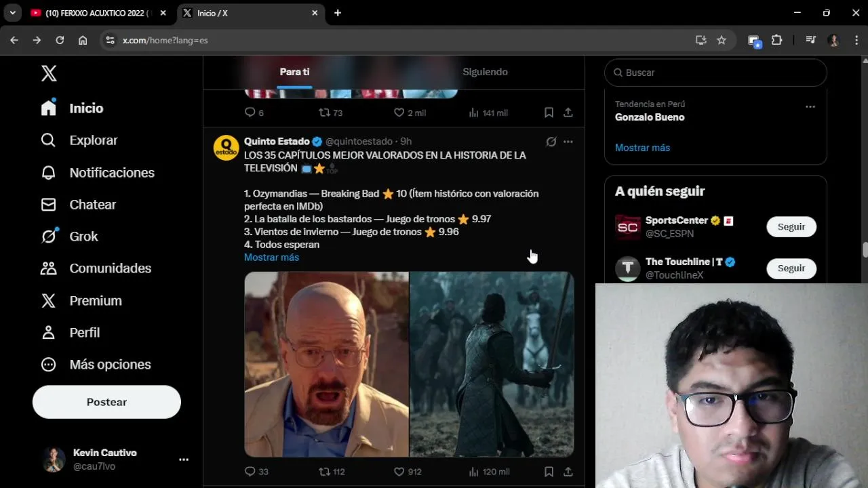Image resolution: width=868 pixels, height=488 pixels.
Task: Click the page vertical scrollbar thumb
Action: pos(865,250)
